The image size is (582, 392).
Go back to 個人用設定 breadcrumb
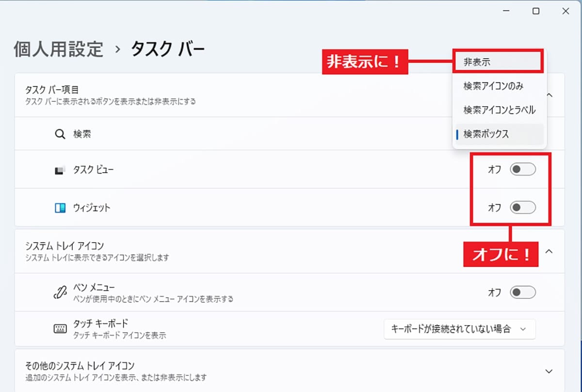pyautogui.click(x=59, y=49)
